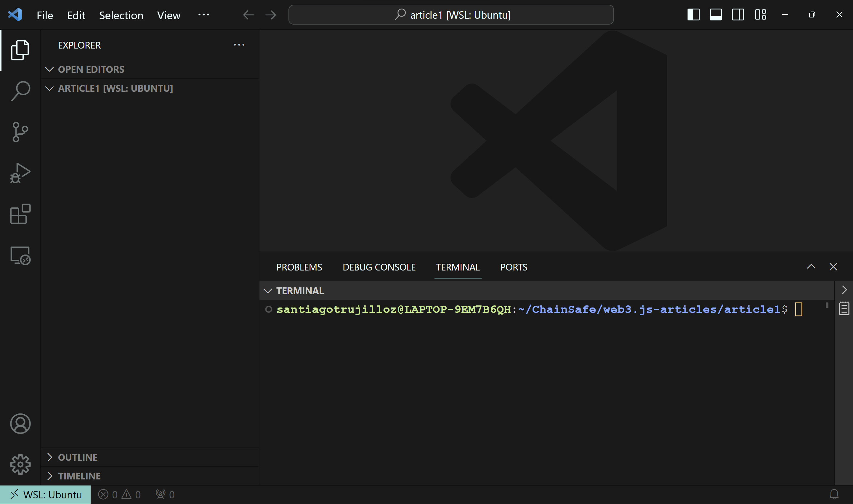Viewport: 853px width, 504px height.
Task: Open the File menu
Action: pyautogui.click(x=45, y=14)
